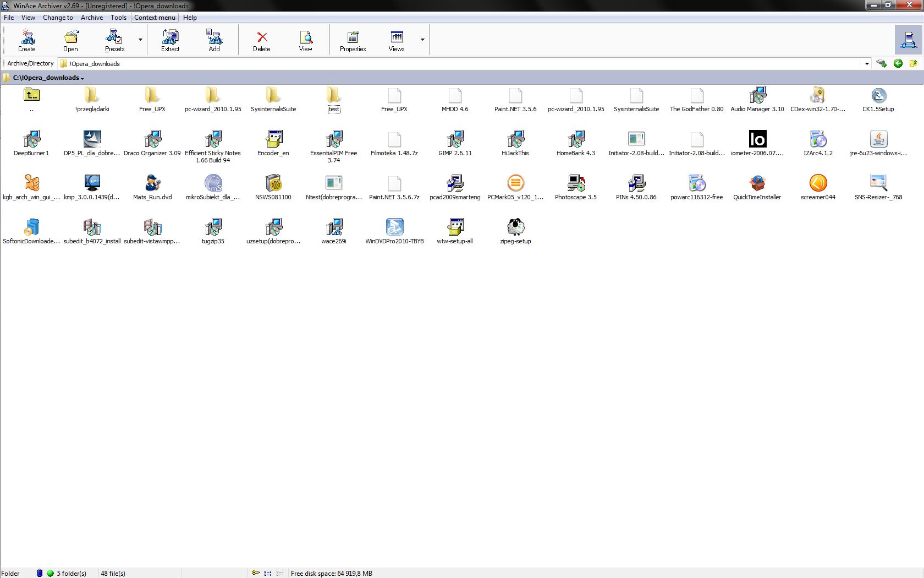
Task: Click the WinAce logo toolbar button
Action: click(908, 40)
